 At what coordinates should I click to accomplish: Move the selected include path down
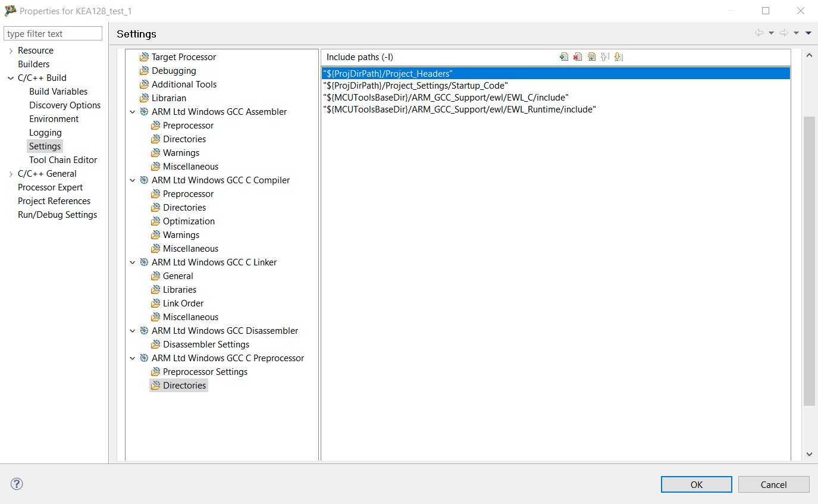coord(619,57)
